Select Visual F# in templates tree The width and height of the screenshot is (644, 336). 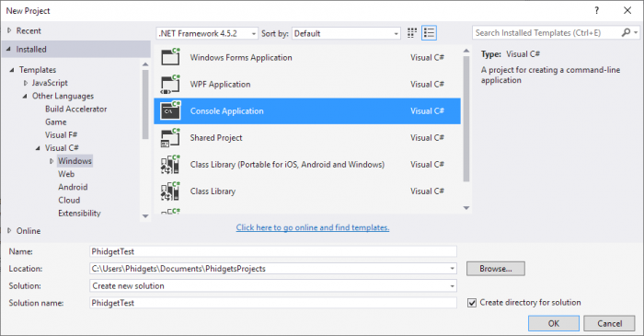[x=62, y=134]
